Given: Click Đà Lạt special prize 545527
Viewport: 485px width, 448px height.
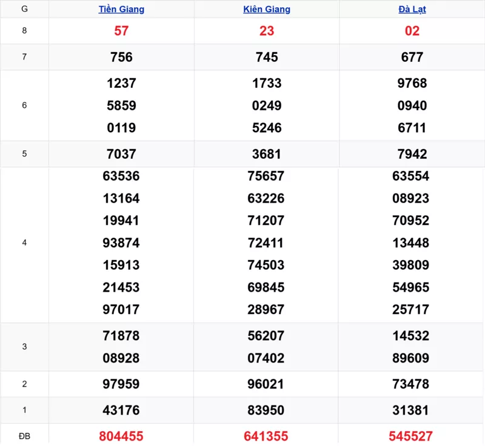Looking at the screenshot, I should [412, 436].
